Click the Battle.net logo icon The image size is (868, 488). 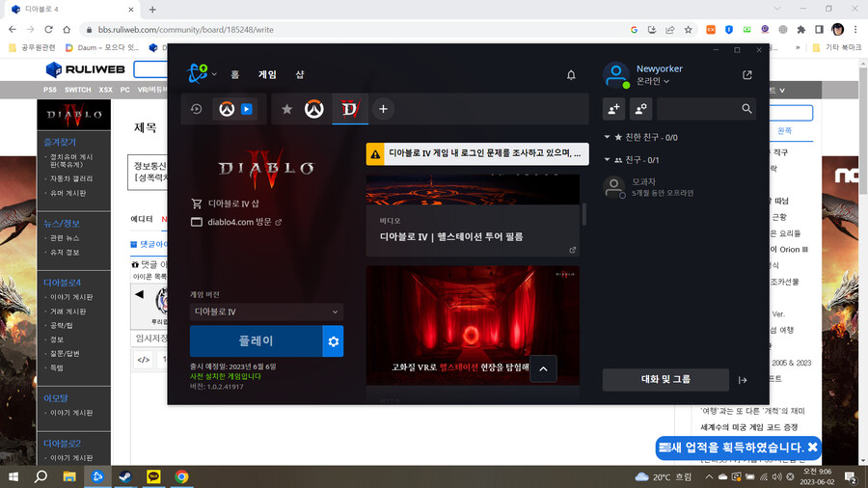tap(197, 73)
